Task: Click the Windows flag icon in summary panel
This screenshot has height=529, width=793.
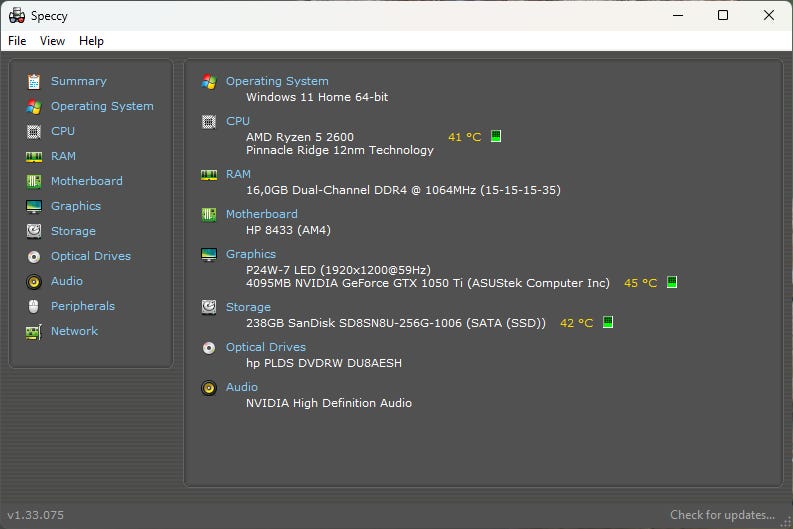Action: coord(209,81)
